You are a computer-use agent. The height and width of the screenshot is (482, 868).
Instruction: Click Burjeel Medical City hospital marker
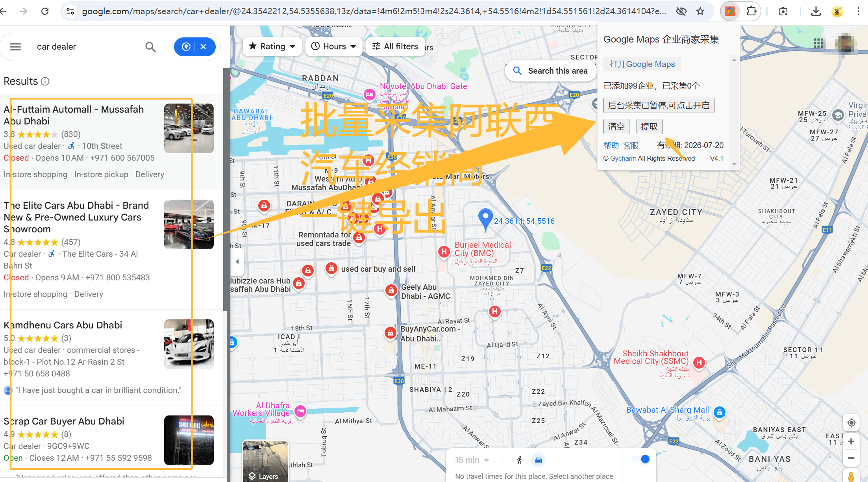coord(444,251)
